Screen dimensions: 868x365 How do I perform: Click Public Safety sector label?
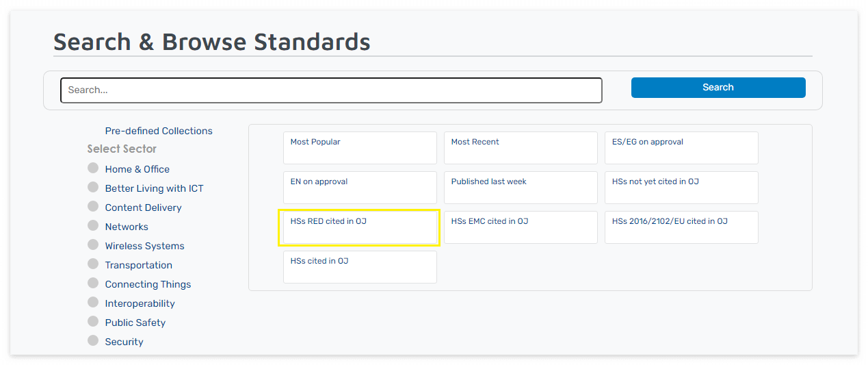point(135,323)
